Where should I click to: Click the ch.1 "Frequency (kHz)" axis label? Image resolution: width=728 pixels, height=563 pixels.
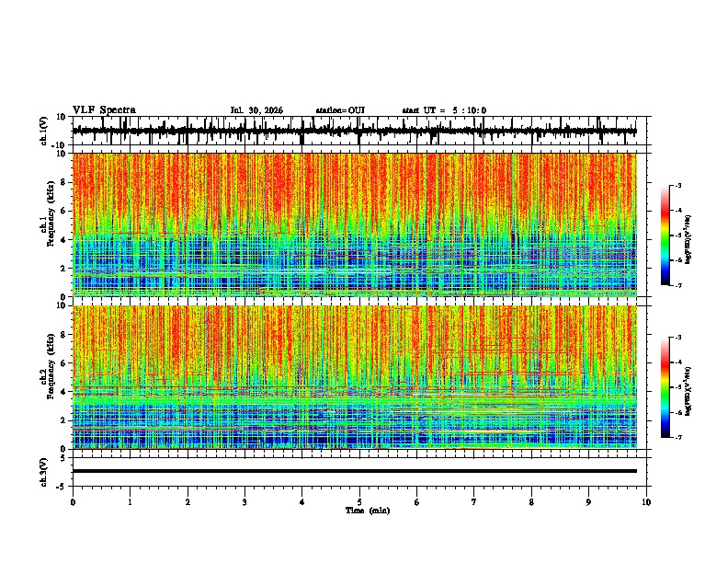click(x=51, y=213)
